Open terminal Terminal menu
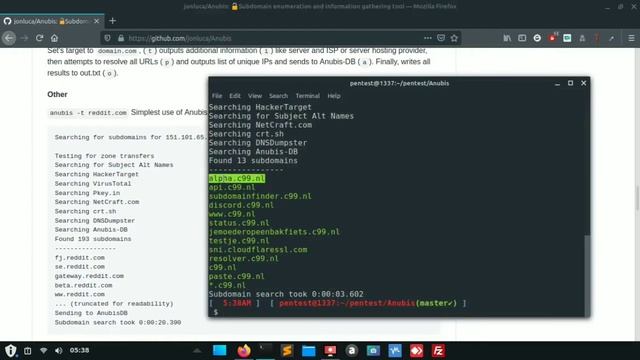Image resolution: width=640 pixels, height=360 pixels. pyautogui.click(x=307, y=96)
